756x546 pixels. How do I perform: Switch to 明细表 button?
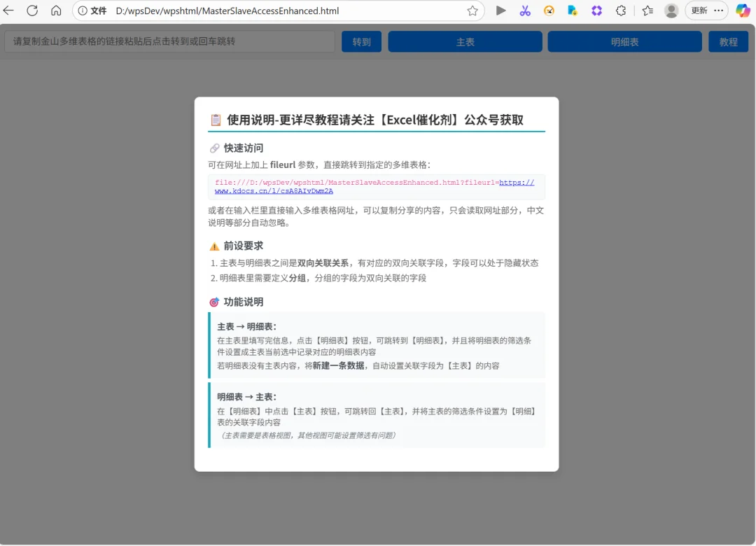625,42
